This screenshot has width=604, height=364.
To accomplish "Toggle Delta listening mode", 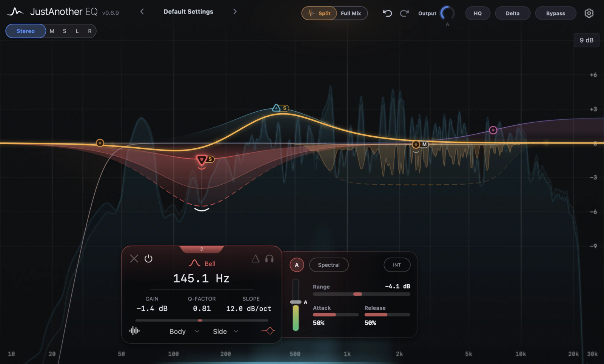I will [513, 13].
